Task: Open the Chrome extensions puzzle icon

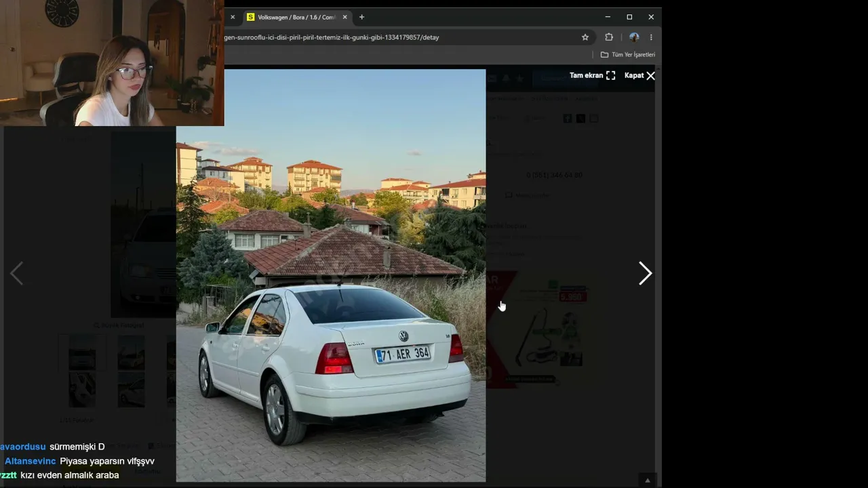Action: point(609,37)
